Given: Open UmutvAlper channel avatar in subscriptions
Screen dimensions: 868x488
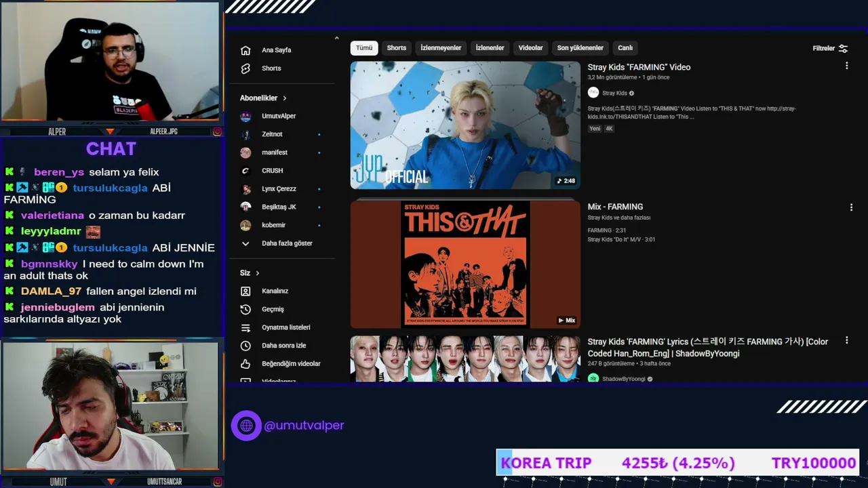Looking at the screenshot, I should click(x=245, y=116).
